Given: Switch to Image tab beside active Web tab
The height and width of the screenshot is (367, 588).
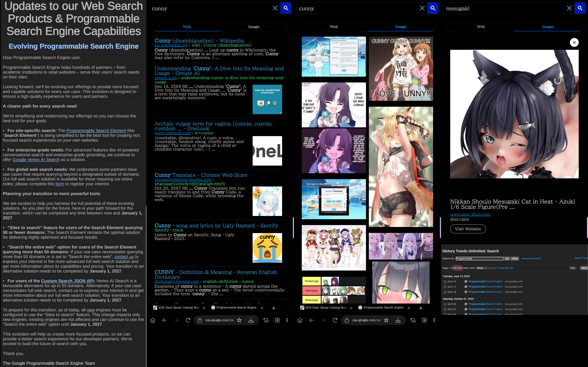Looking at the screenshot, I should click(254, 27).
